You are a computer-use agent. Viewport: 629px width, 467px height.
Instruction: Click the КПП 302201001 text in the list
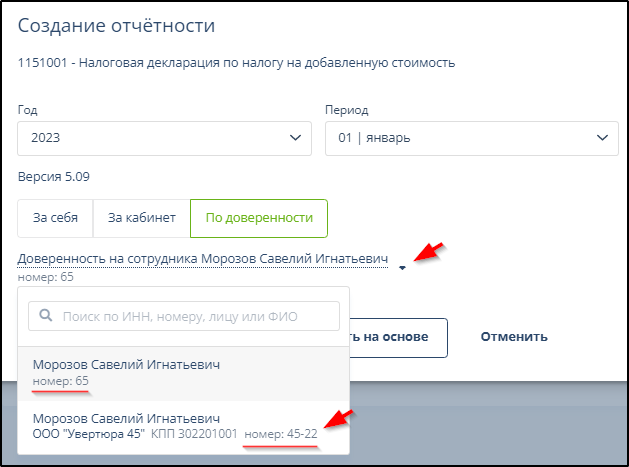[x=195, y=435]
